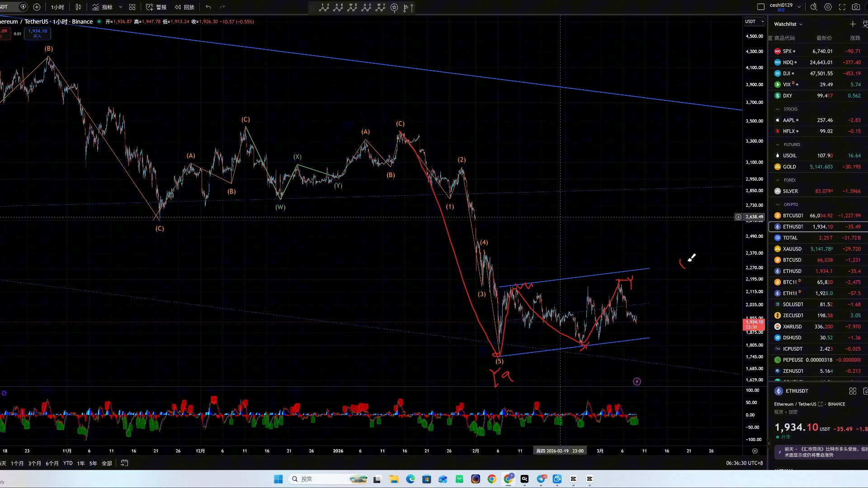Click the quick search lightning icon

(x=814, y=7)
